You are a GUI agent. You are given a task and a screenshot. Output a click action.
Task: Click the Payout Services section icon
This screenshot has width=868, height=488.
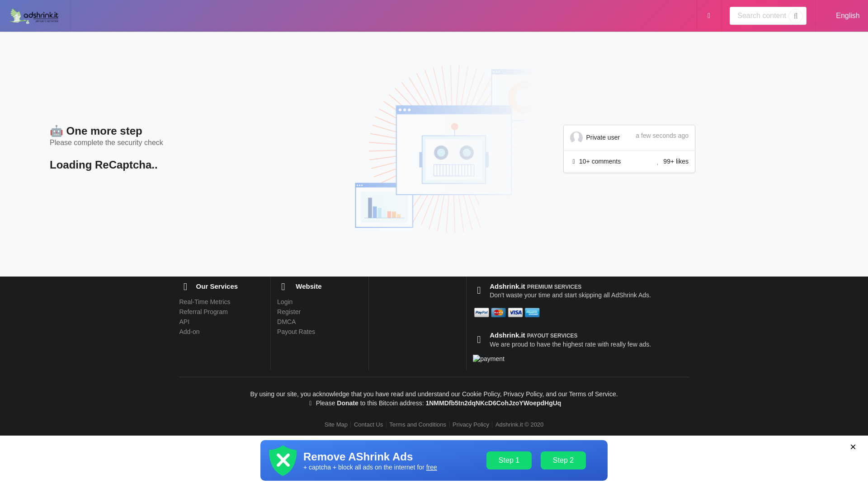tap(479, 340)
